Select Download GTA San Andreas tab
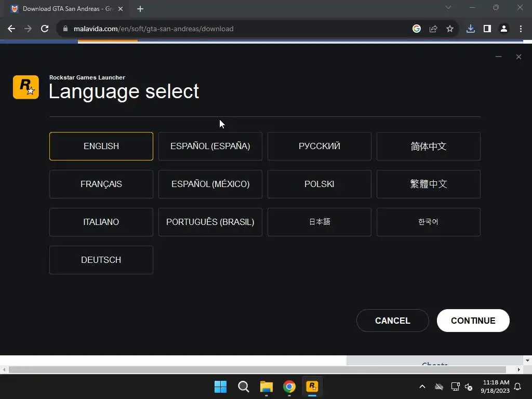Viewport: 532px width, 399px height. [x=66, y=9]
